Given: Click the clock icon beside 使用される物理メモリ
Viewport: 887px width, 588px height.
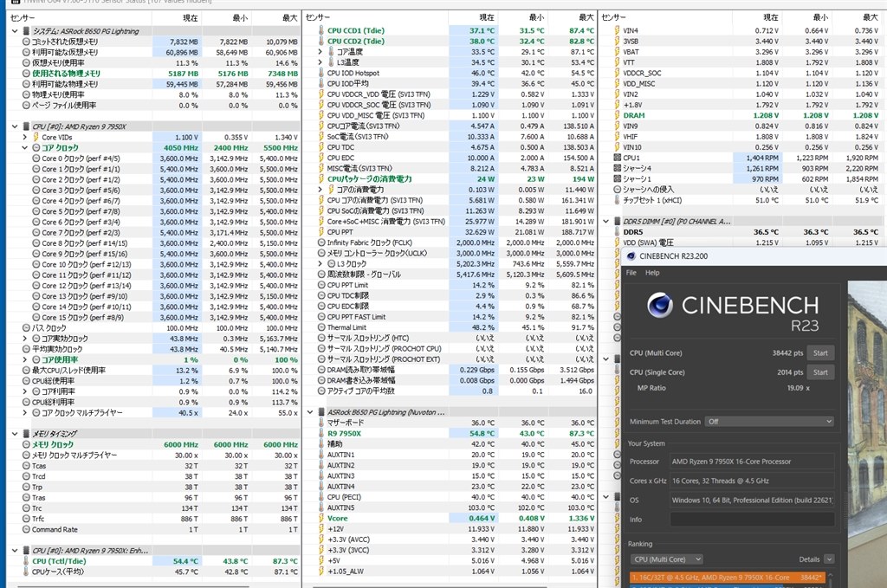Looking at the screenshot, I should (x=26, y=74).
